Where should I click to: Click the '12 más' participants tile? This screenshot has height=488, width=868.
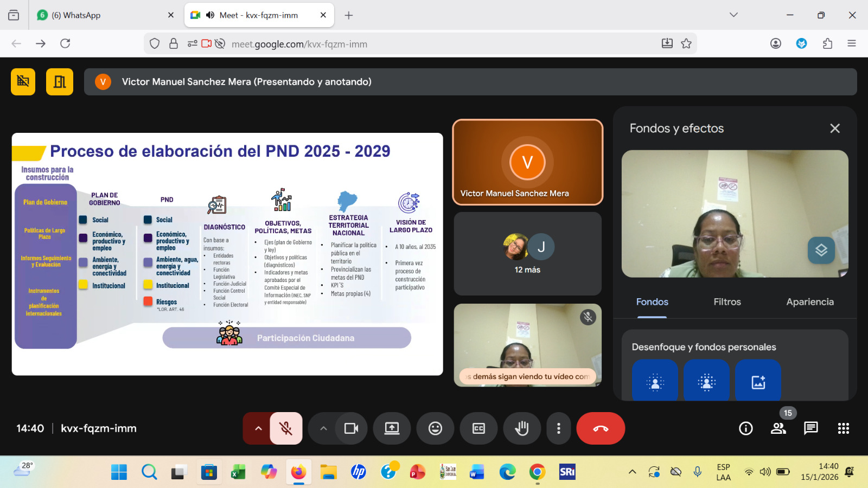click(x=527, y=254)
